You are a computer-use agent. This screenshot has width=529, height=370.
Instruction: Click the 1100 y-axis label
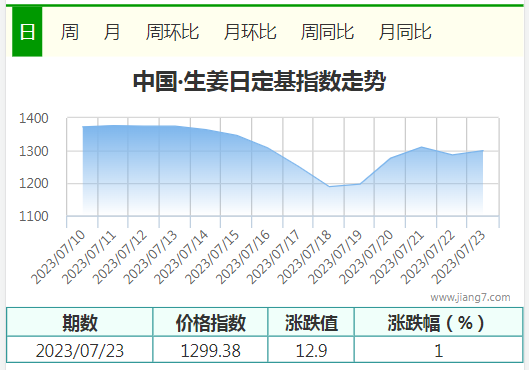(x=34, y=216)
